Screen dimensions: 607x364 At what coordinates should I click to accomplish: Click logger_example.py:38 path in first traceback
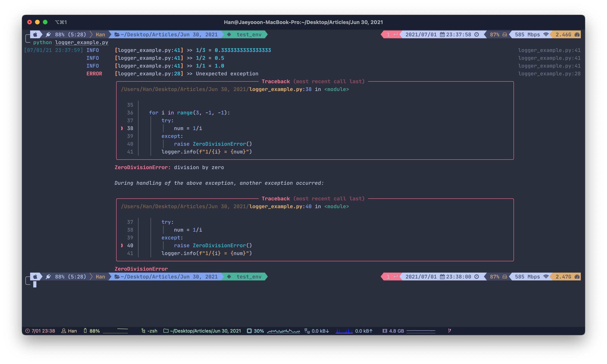pos(280,89)
